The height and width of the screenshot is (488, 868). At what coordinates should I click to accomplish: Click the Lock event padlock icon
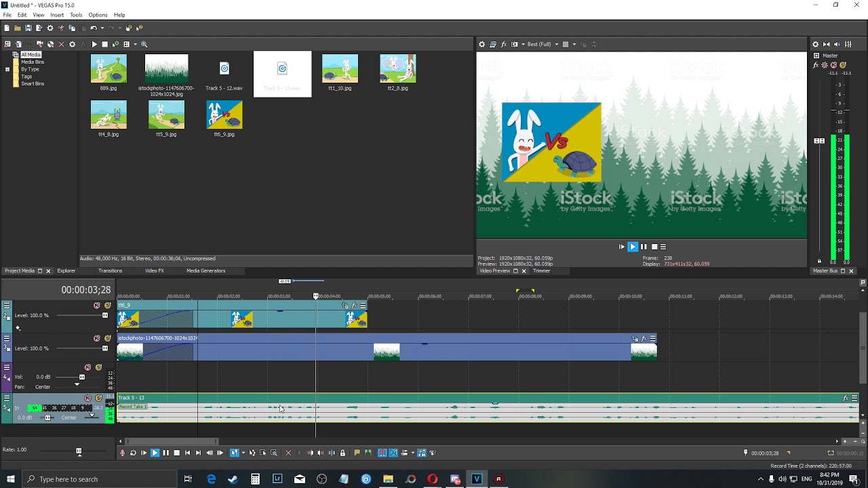click(x=342, y=453)
